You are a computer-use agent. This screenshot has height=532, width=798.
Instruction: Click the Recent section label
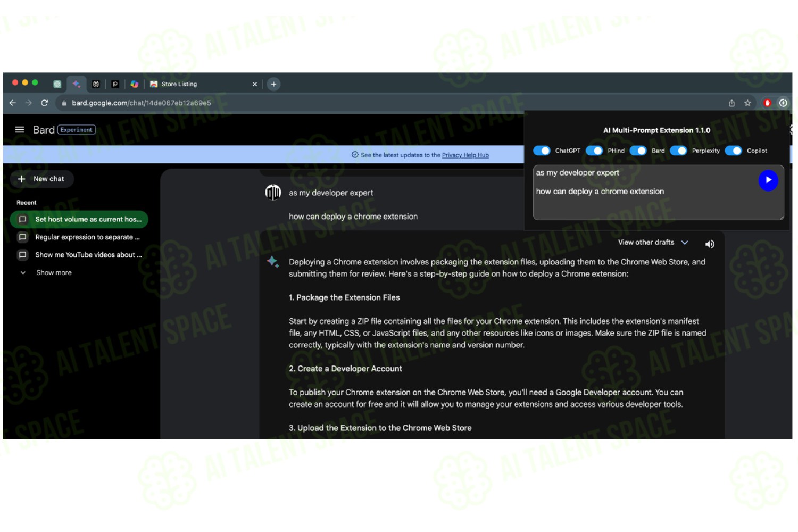pos(27,203)
